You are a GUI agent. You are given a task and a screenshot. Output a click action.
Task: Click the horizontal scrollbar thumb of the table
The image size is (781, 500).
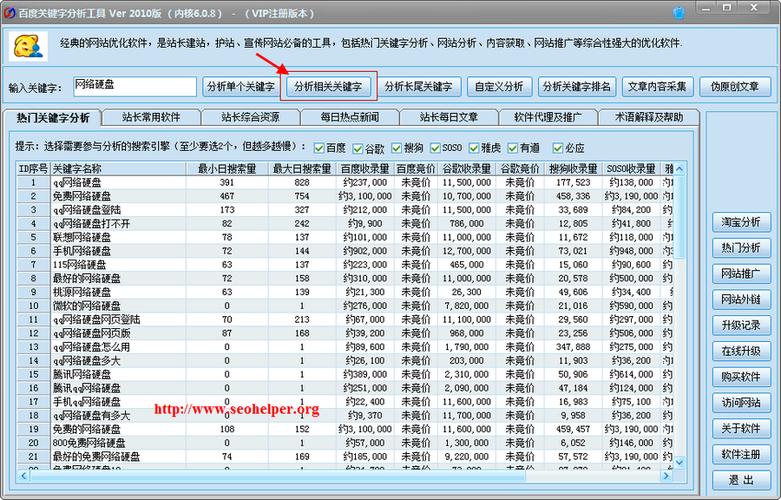277,476
